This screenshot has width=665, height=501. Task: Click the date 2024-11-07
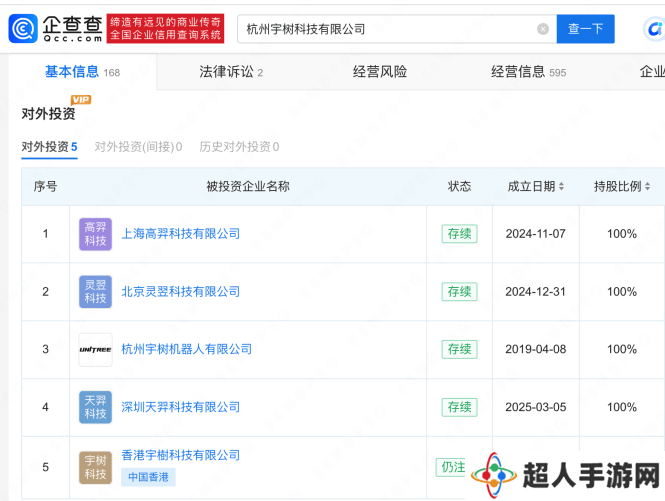(x=535, y=234)
